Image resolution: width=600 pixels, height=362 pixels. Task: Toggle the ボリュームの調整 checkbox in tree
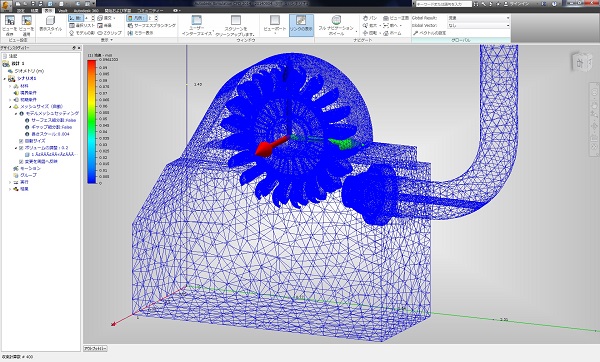point(21,148)
